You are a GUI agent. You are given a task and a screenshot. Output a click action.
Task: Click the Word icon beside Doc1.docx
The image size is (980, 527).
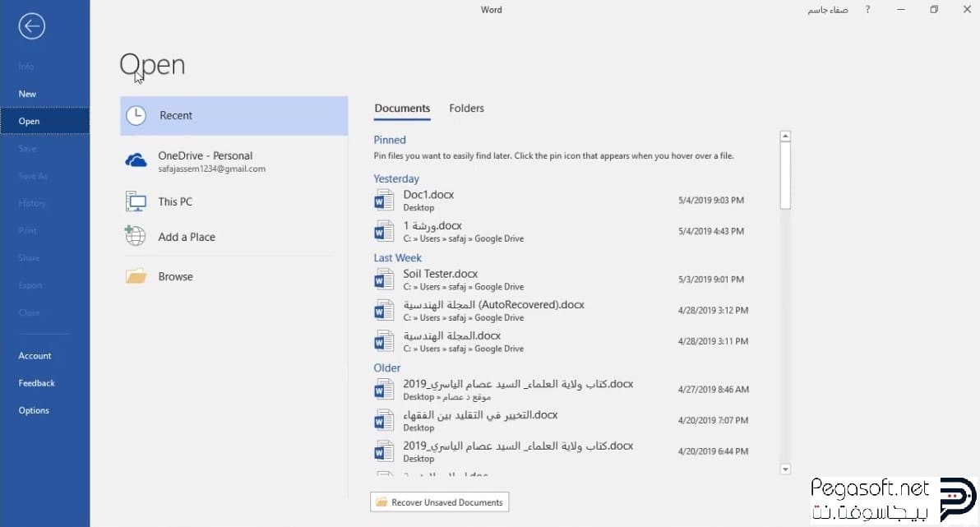pos(384,201)
